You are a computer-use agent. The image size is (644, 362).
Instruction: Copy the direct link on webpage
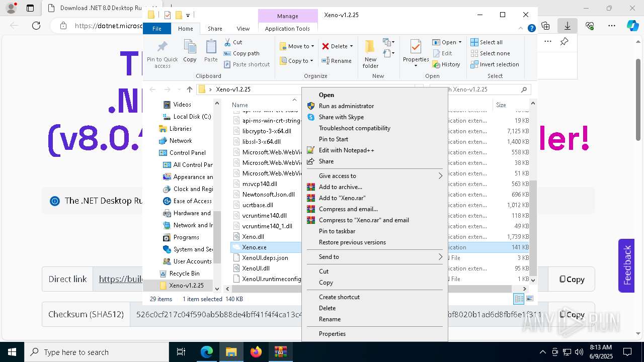point(572,280)
